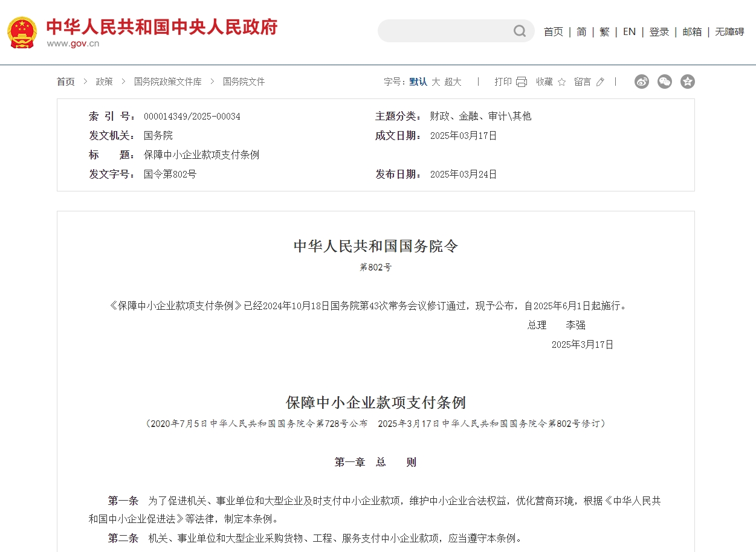This screenshot has height=552, width=756.
Task: Switch to 繁 traditional Chinese version
Action: click(x=604, y=31)
